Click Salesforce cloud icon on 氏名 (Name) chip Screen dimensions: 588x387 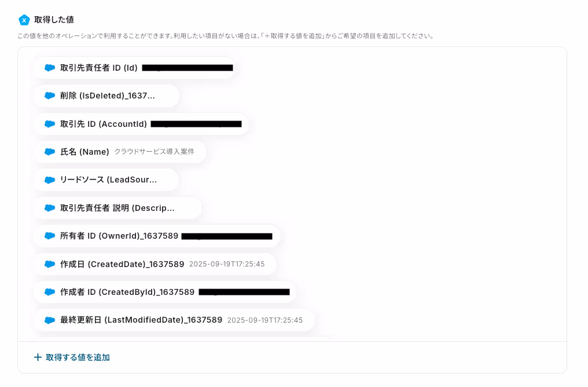tap(50, 152)
